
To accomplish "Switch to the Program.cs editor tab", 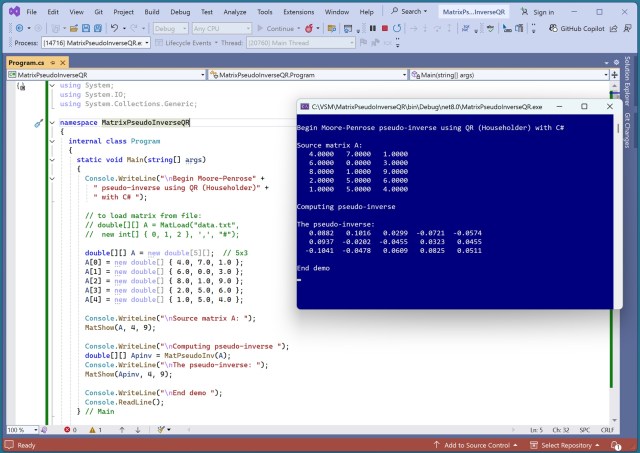I will [x=27, y=62].
